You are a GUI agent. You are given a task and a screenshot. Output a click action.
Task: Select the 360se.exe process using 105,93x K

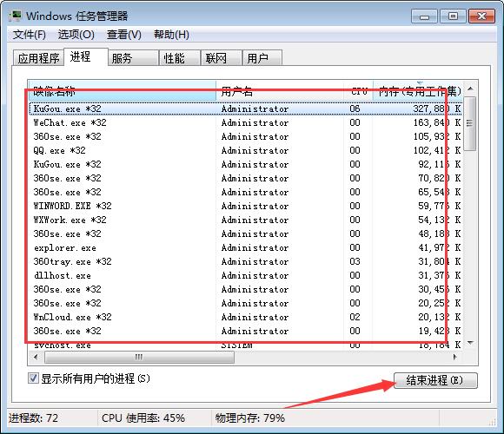[x=246, y=136]
